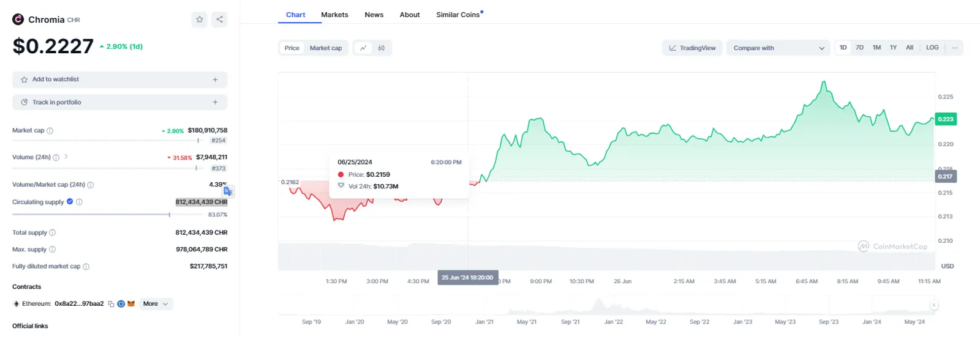Switch chart to Market cap view
980x337 pixels.
[x=326, y=48]
